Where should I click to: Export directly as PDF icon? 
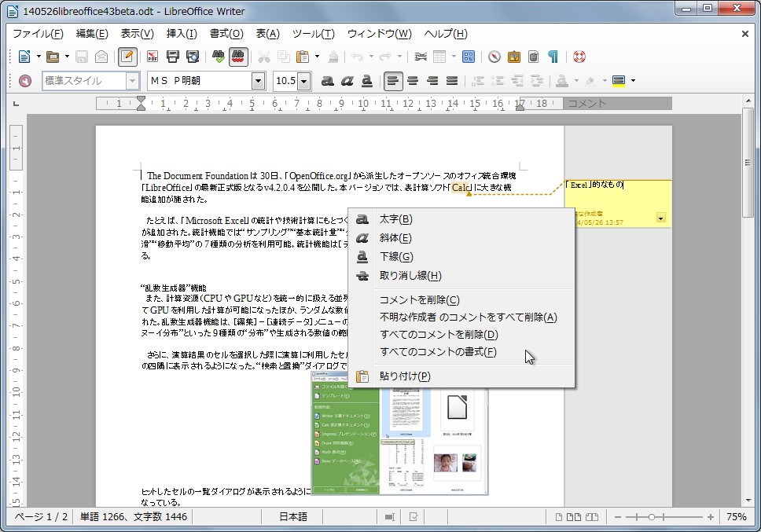click(153, 57)
